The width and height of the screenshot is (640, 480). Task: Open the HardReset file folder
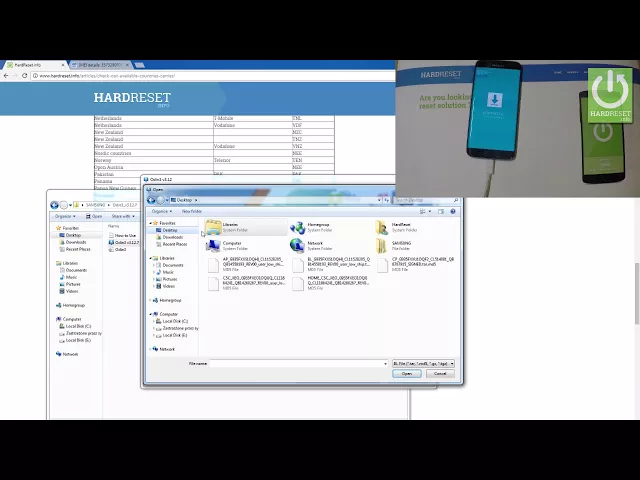point(382,227)
